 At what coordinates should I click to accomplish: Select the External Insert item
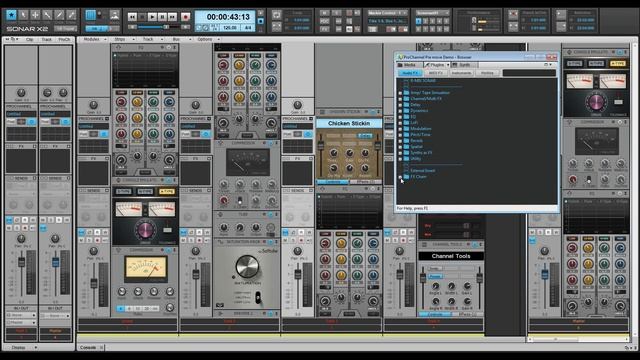point(422,171)
